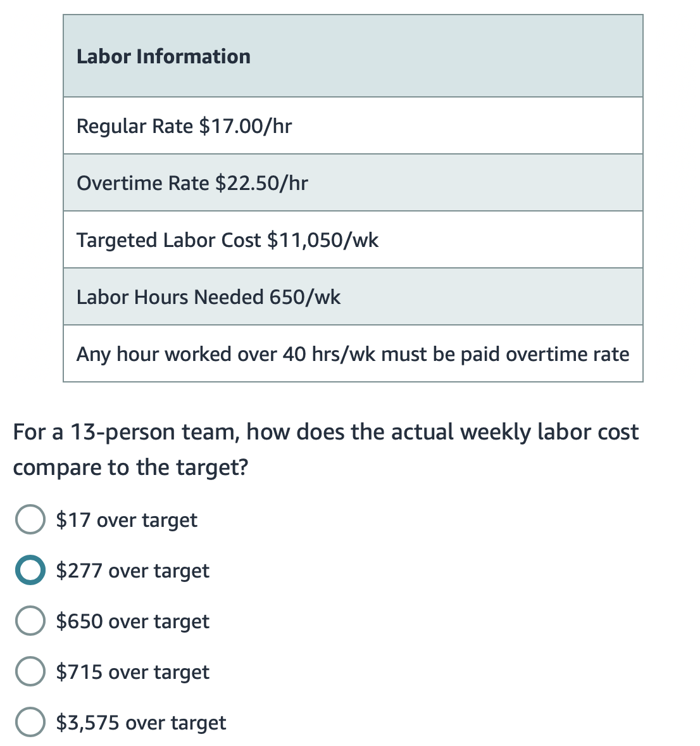
Task: Click the Overtime Rate $22.50/hr row
Action: (192, 182)
